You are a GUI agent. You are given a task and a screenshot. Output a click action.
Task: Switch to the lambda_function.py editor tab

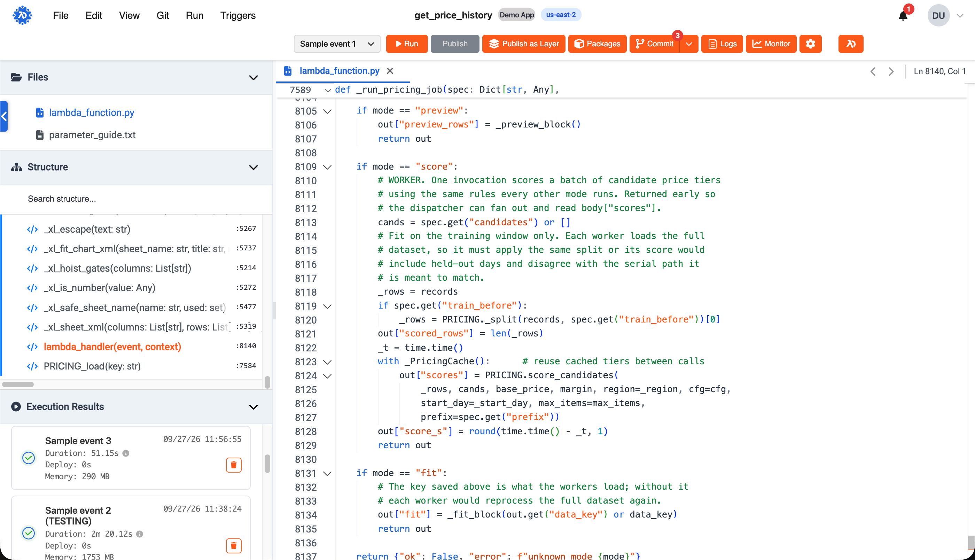[339, 71]
